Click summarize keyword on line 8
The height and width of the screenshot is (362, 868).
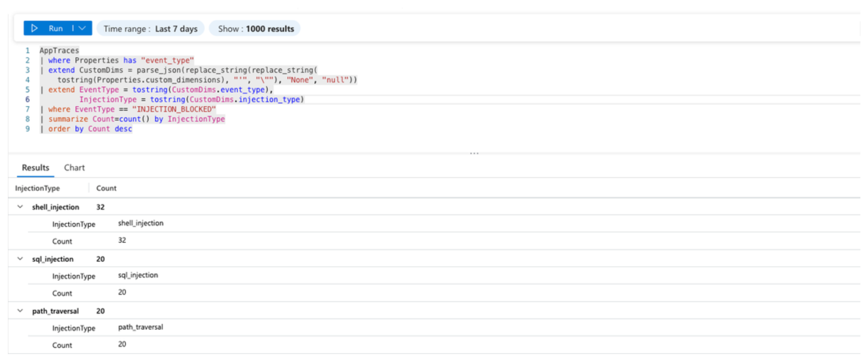pyautogui.click(x=68, y=119)
